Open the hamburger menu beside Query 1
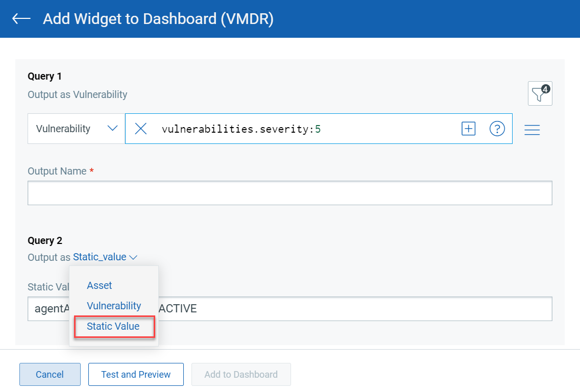 [x=532, y=130]
